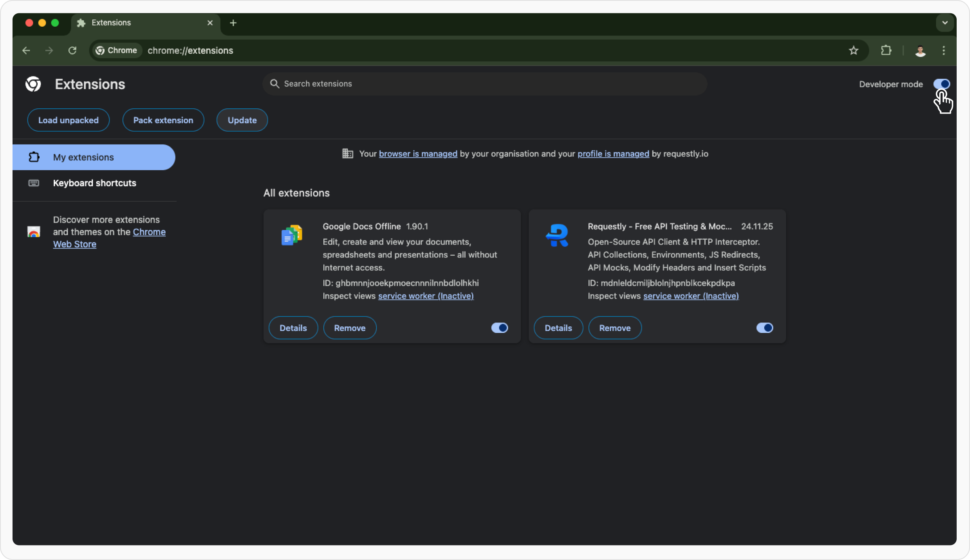Viewport: 970px width, 560px height.
Task: Expand the tab search chevron
Action: (x=945, y=23)
